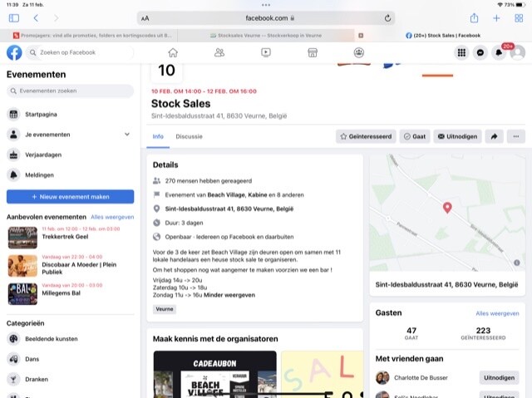532x398 pixels.
Task: Open Verjaardagen in the sidebar
Action: 70,155
